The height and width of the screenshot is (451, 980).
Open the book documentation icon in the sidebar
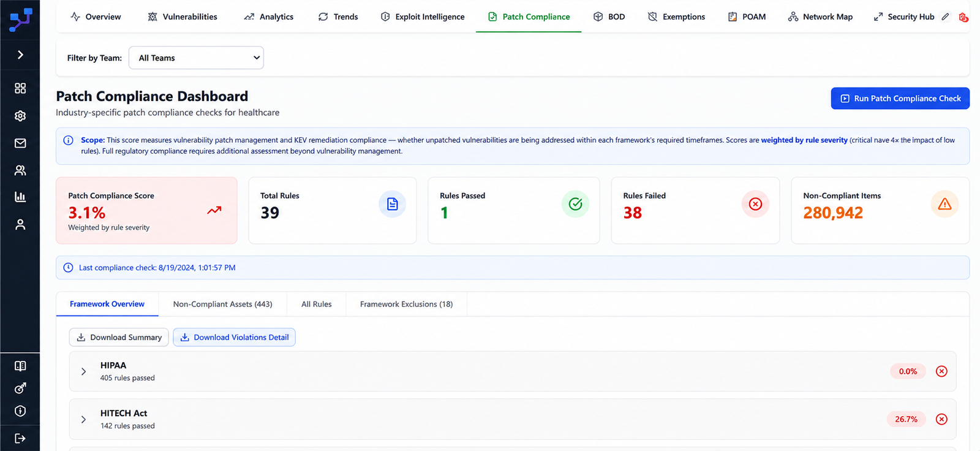(x=20, y=366)
